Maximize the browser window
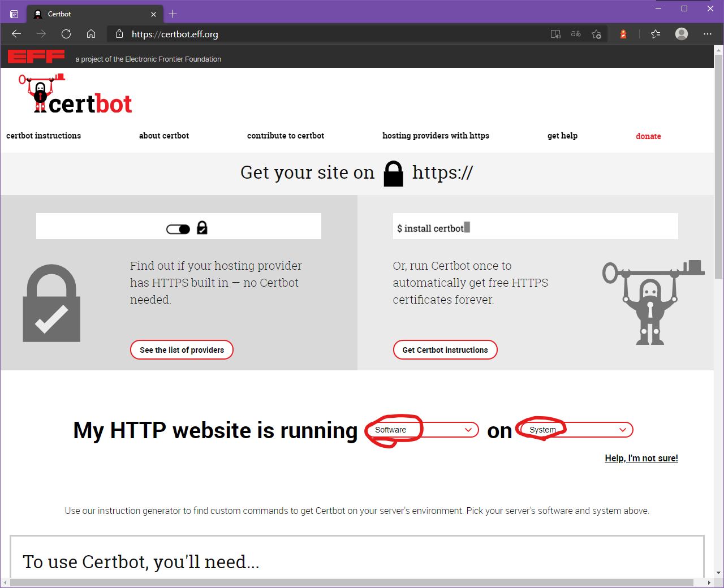724x588 pixels. point(684,8)
